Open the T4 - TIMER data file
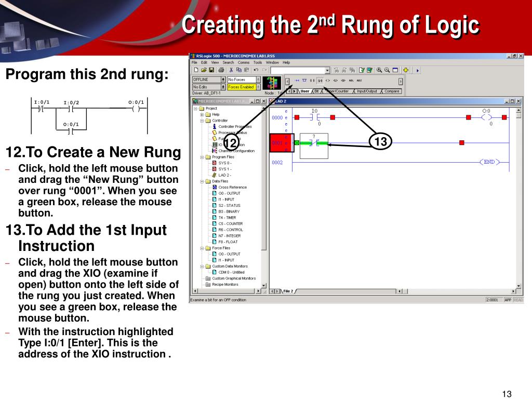 (227, 218)
